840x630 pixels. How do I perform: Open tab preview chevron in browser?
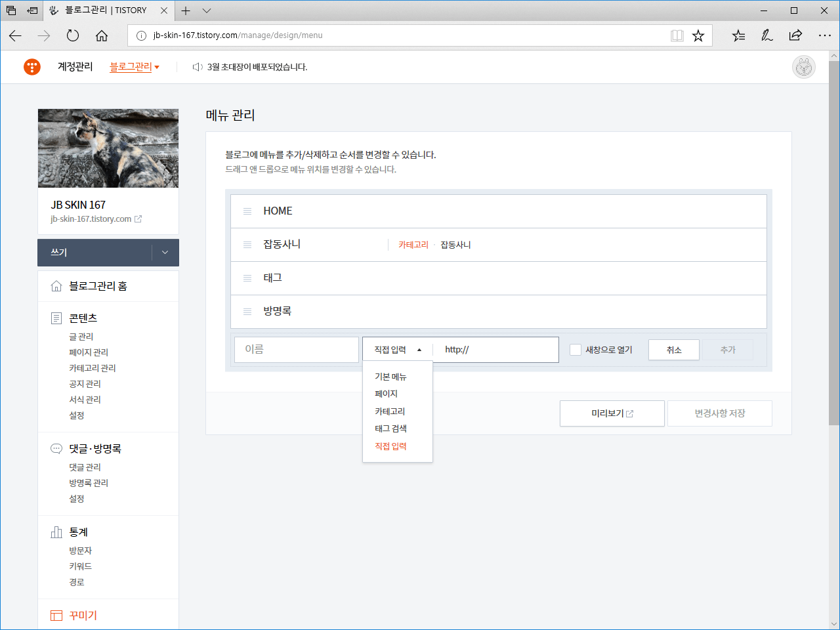[x=207, y=10]
